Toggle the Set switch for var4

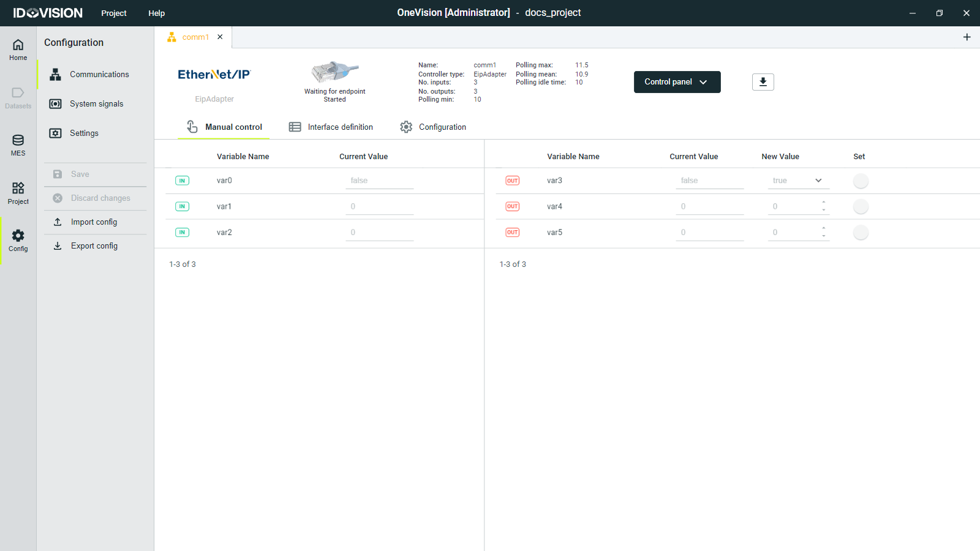pos(861,207)
